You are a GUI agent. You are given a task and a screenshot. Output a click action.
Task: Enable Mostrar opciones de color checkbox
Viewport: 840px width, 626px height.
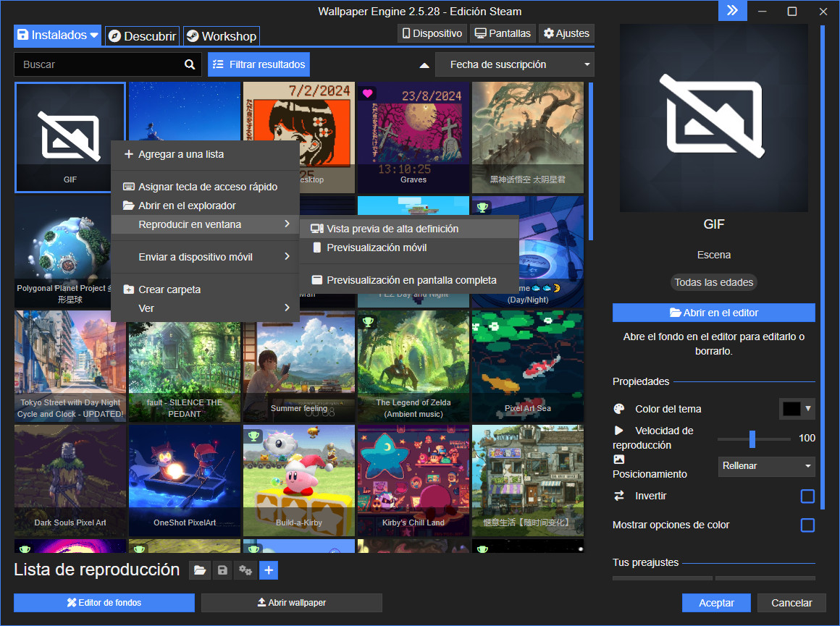point(807,525)
